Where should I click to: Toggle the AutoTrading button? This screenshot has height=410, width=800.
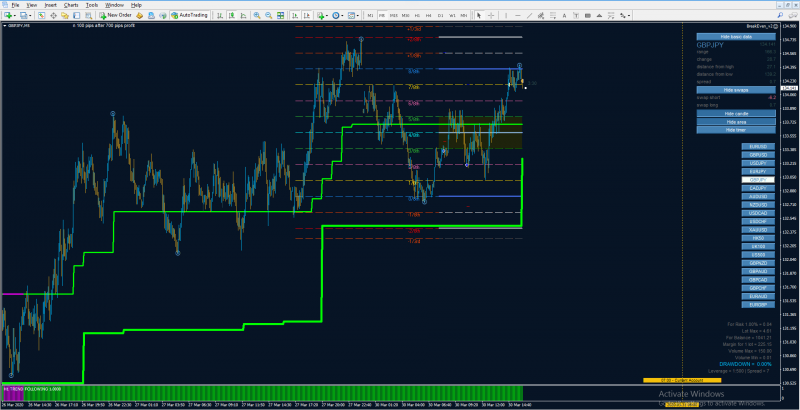pos(189,15)
